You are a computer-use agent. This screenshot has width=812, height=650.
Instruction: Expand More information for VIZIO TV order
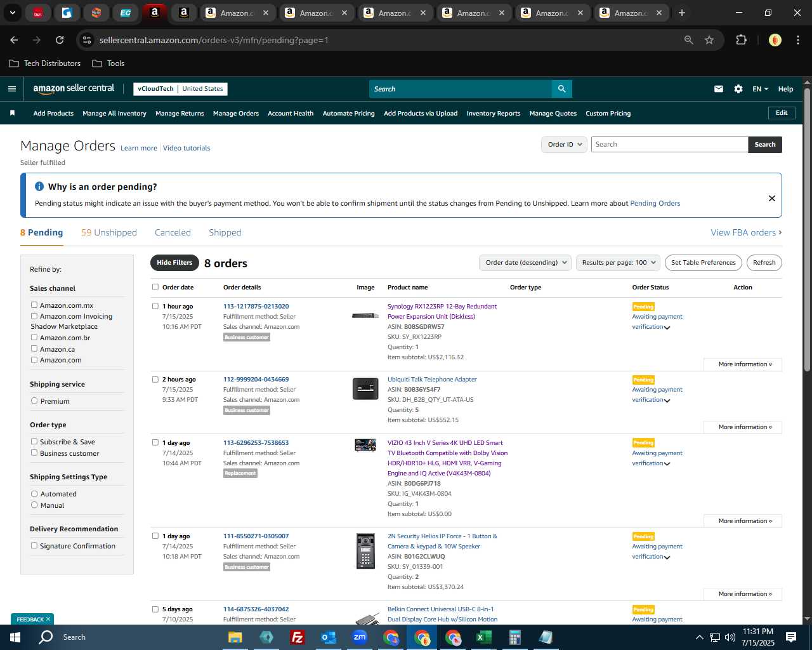pos(743,521)
